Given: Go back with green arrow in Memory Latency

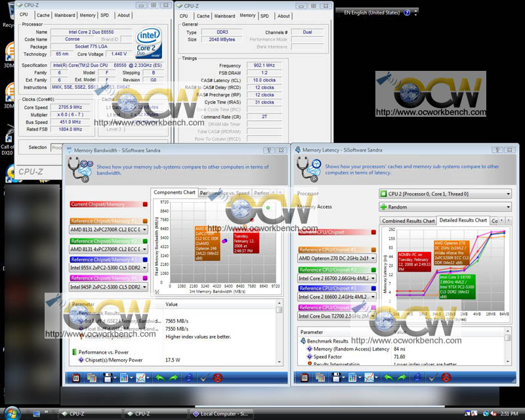Looking at the screenshot, I should (x=388, y=378).
